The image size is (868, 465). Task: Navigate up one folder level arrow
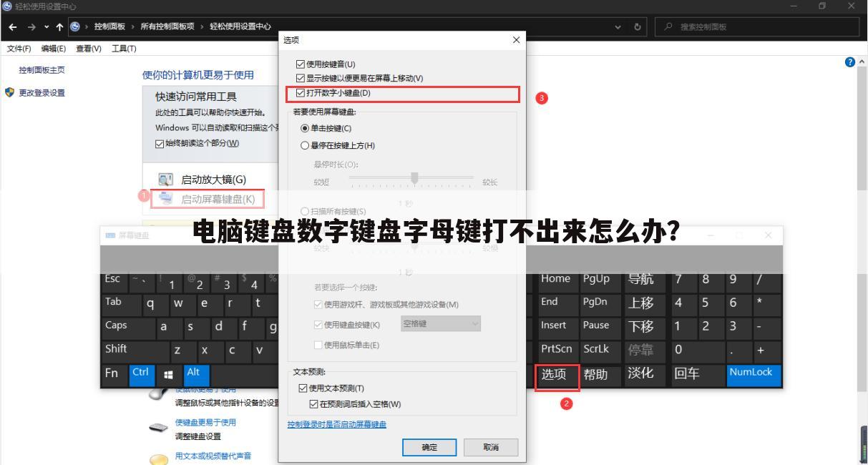coord(59,27)
